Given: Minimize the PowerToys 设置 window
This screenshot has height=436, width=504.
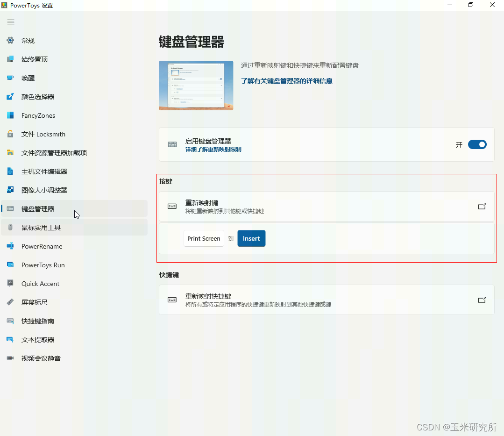Looking at the screenshot, I should (450, 5).
